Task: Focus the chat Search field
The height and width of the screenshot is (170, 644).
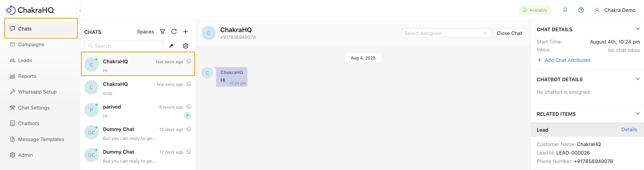Action: coord(124,46)
